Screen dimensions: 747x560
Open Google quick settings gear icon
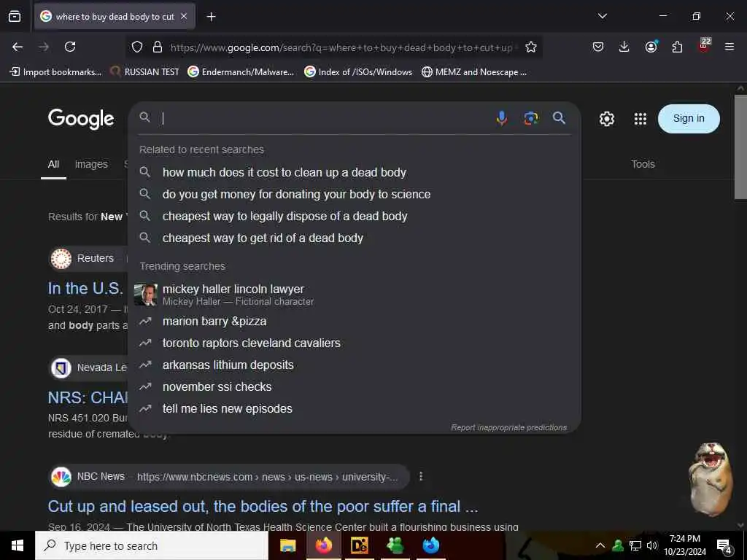[x=606, y=119]
